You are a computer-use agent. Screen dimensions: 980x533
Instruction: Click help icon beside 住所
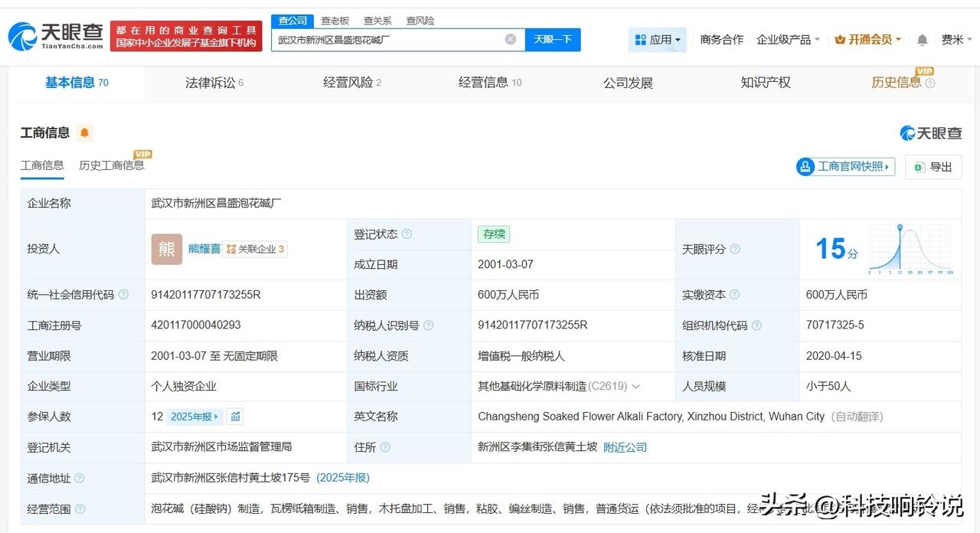coord(385,447)
